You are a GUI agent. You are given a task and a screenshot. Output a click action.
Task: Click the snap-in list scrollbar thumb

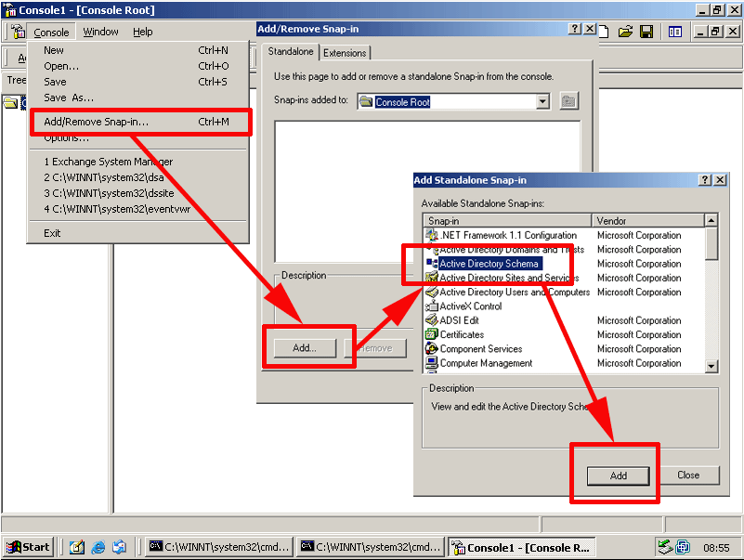[711, 244]
